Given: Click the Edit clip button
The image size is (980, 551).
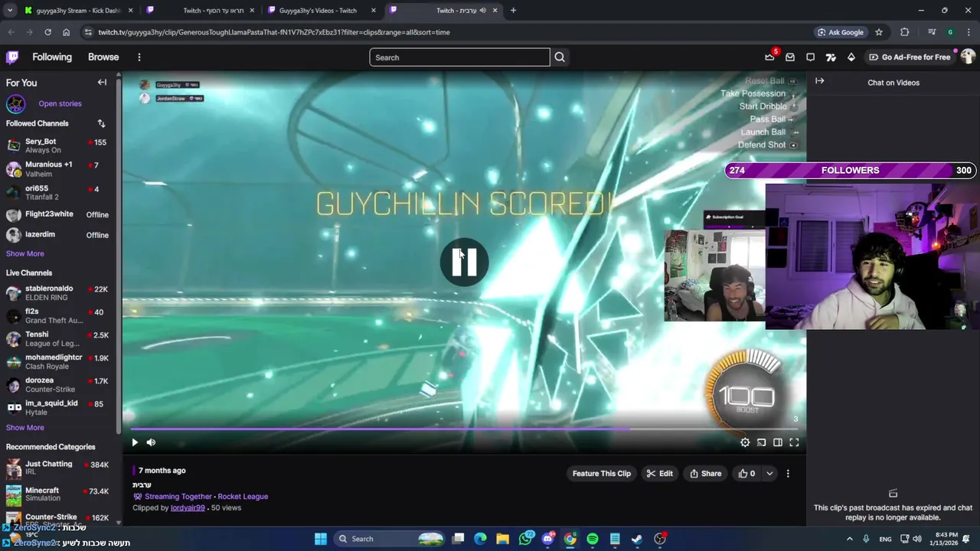Looking at the screenshot, I should [x=659, y=474].
